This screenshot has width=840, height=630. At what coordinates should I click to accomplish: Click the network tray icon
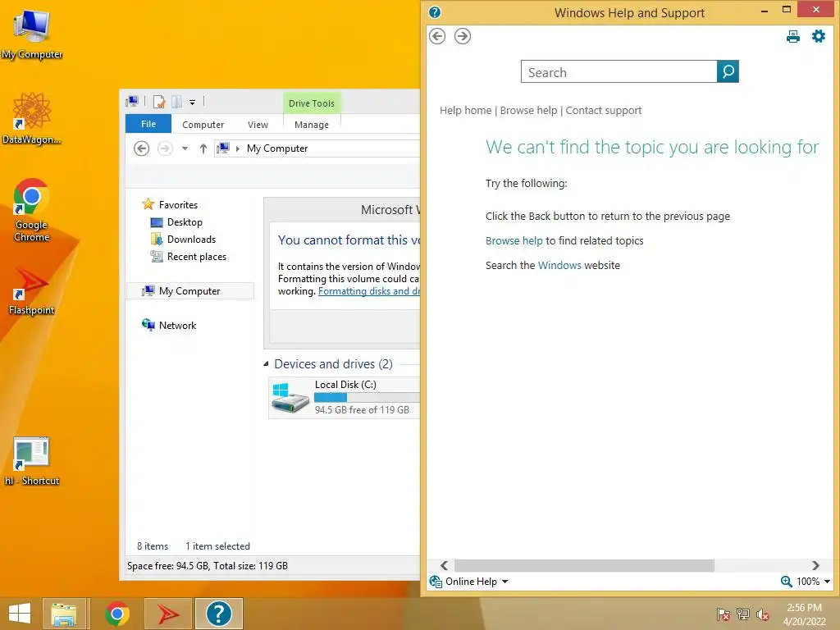742,614
